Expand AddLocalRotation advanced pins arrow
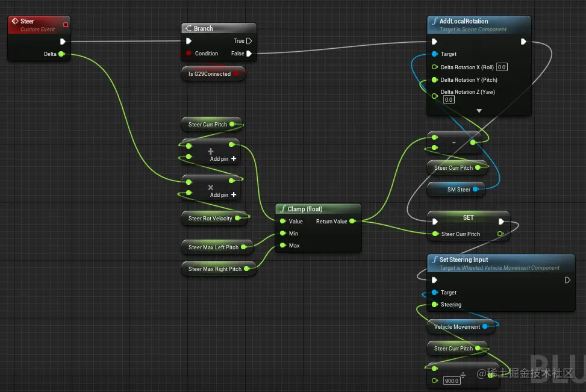This screenshot has width=586, height=392. click(479, 111)
